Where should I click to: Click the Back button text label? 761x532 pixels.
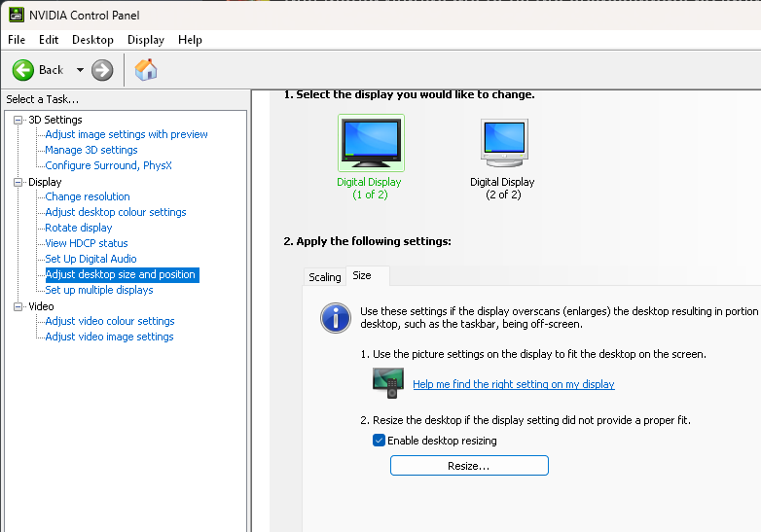click(51, 70)
